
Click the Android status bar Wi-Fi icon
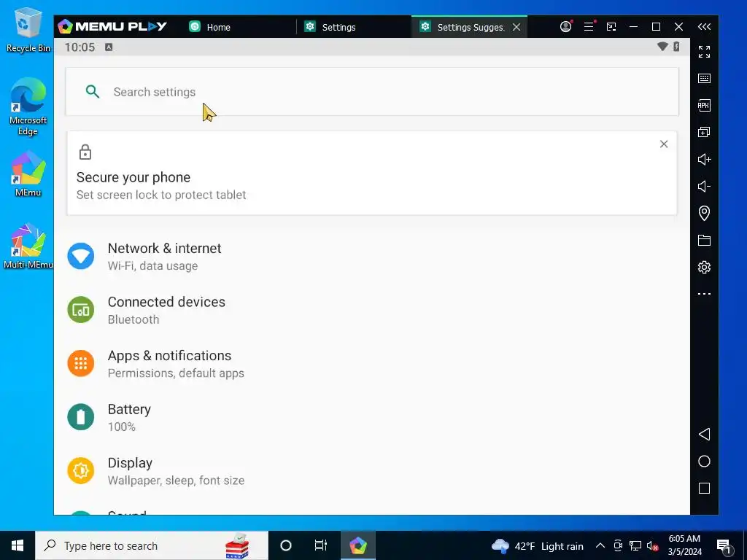coord(662,46)
